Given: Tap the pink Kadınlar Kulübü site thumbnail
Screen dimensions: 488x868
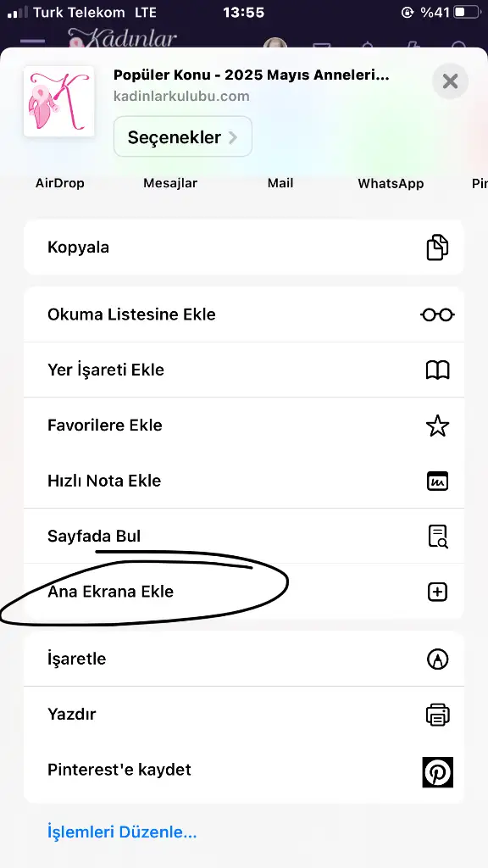Looking at the screenshot, I should [58, 101].
